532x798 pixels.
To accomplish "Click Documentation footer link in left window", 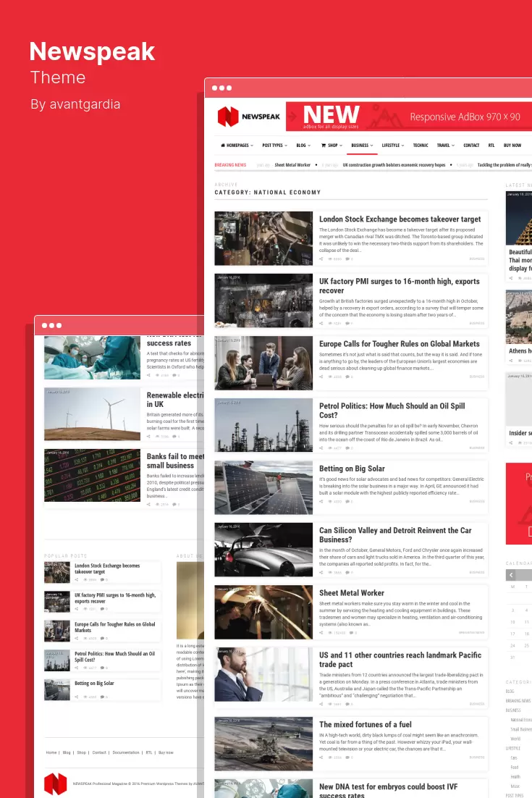I will (x=126, y=752).
